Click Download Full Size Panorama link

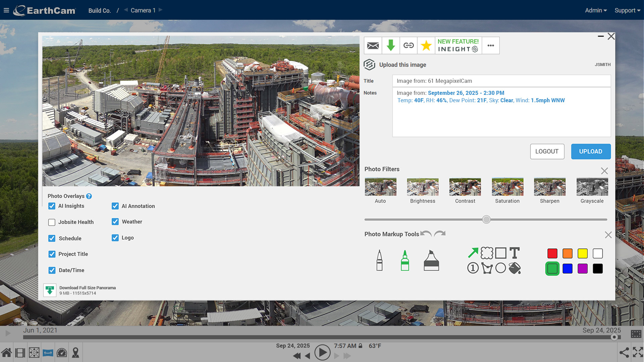[x=87, y=288]
